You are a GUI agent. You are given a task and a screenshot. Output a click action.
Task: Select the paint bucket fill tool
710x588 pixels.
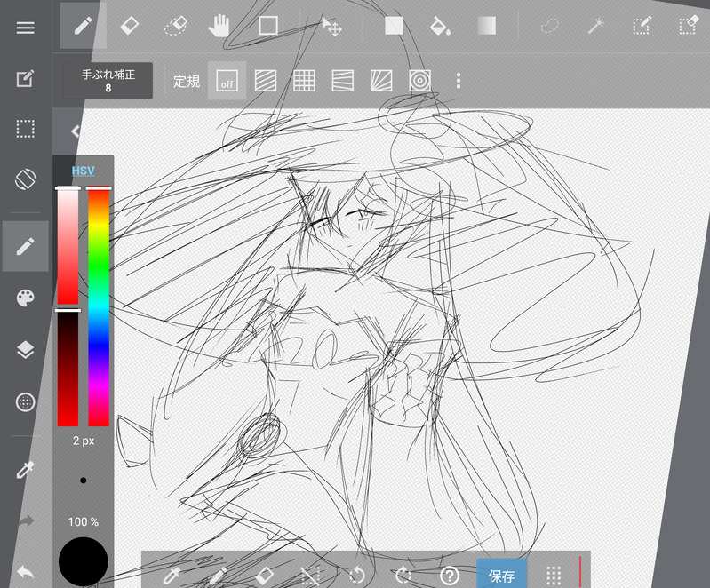[x=440, y=26]
